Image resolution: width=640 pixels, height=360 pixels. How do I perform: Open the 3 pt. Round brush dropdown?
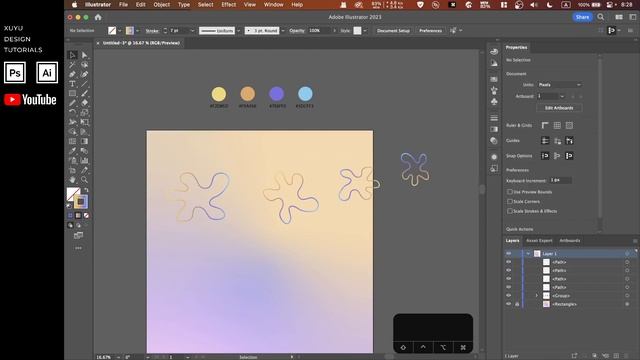pyautogui.click(x=283, y=31)
